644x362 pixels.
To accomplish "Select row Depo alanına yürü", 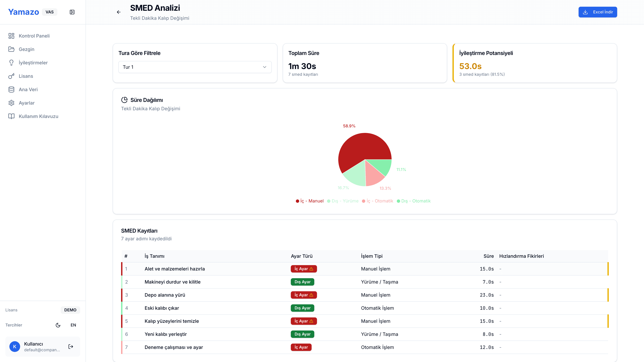I will pos(165,295).
